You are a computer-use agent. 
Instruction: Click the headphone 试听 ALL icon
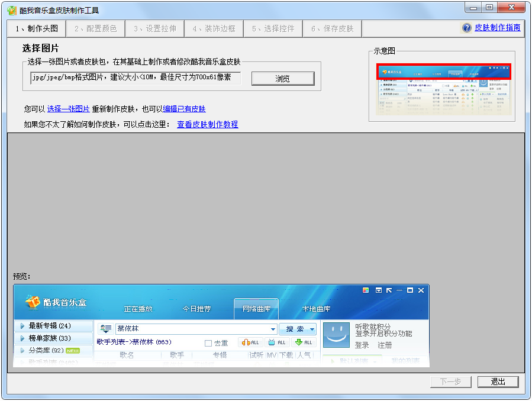(250, 342)
